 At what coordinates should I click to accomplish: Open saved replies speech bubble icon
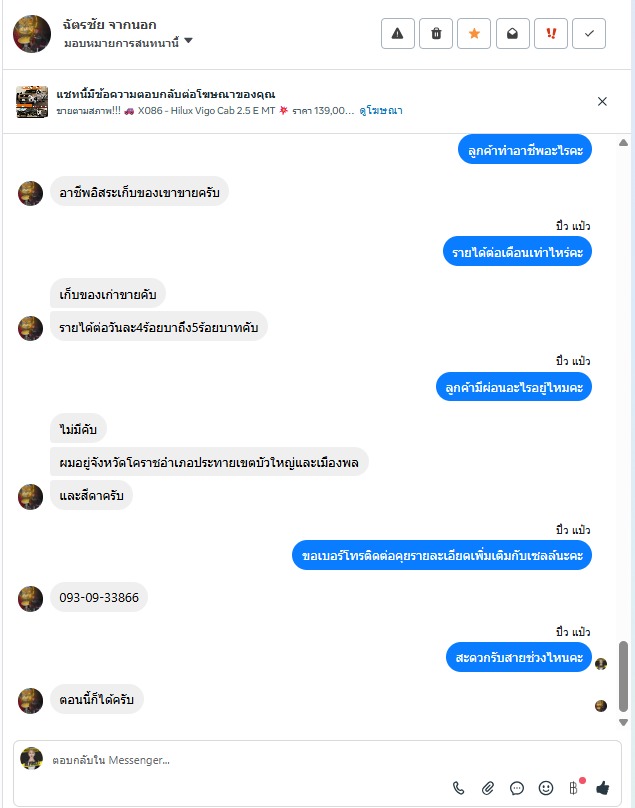(516, 788)
